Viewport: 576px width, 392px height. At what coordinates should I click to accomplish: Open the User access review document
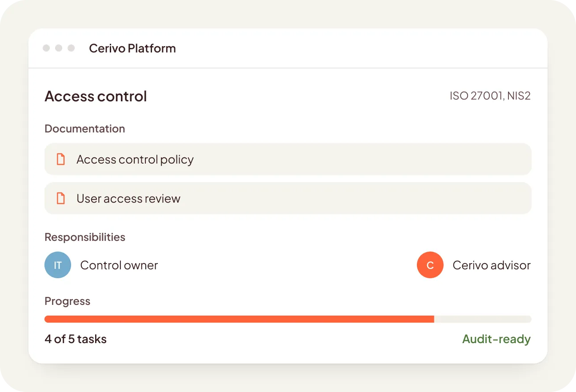(x=288, y=198)
